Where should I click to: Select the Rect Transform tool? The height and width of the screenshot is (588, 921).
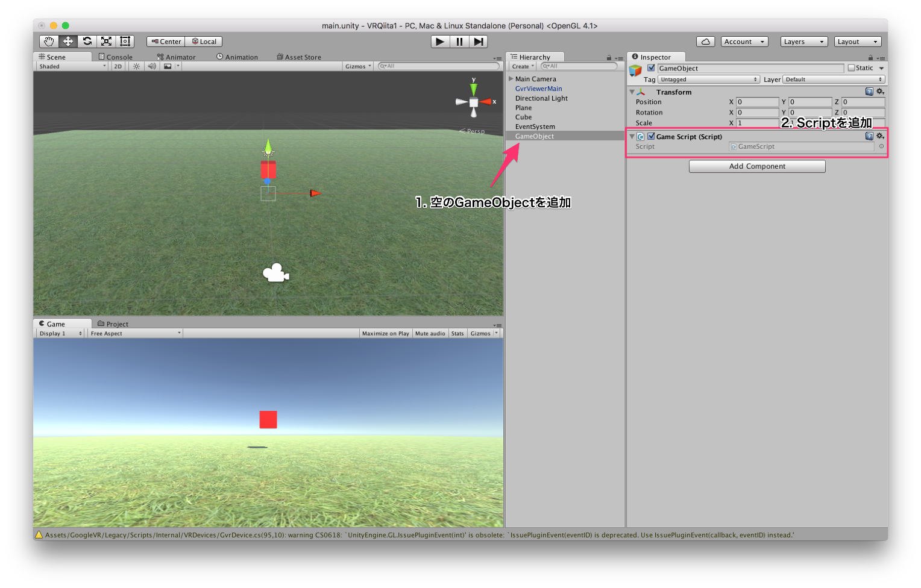pos(124,41)
